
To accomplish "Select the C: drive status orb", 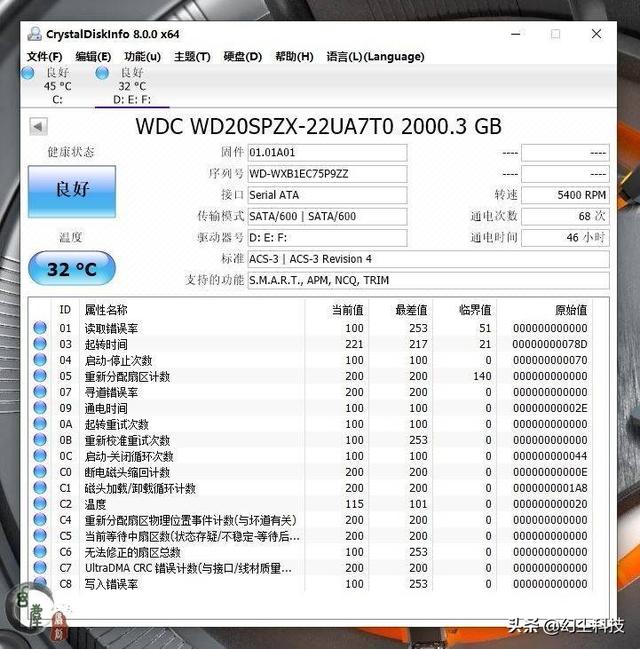I will pos(28,73).
